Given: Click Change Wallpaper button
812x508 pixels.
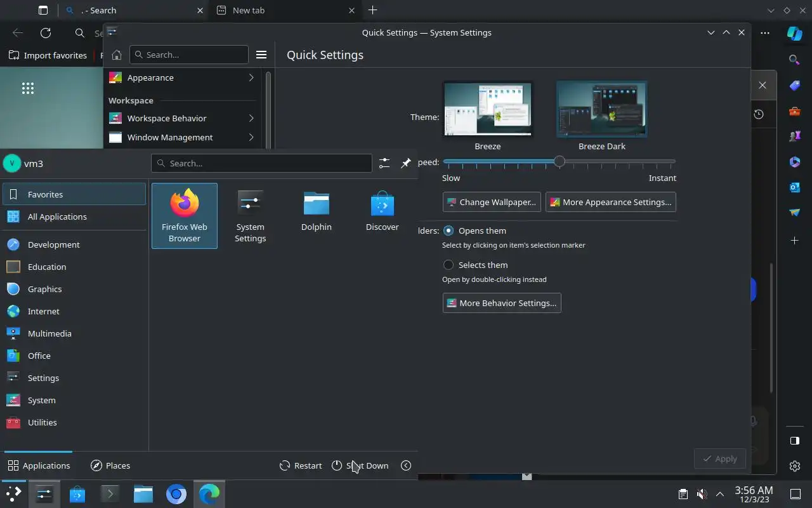Looking at the screenshot, I should 492,202.
